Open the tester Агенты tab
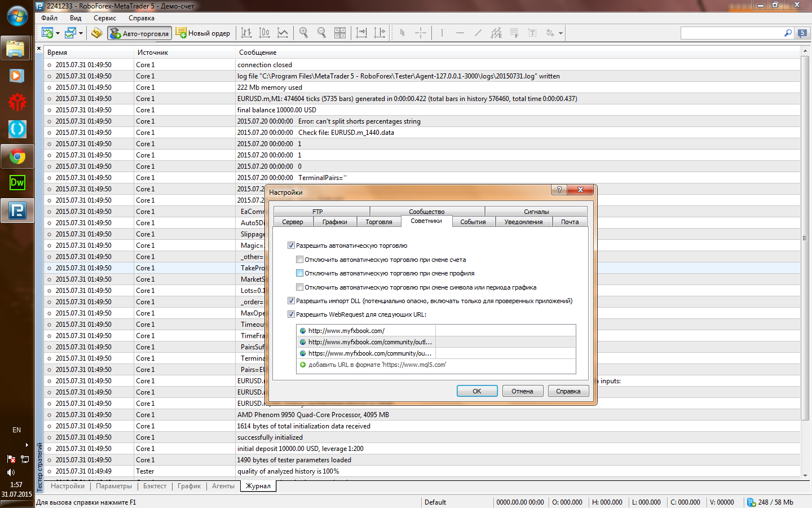This screenshot has height=508, width=812. [223, 486]
